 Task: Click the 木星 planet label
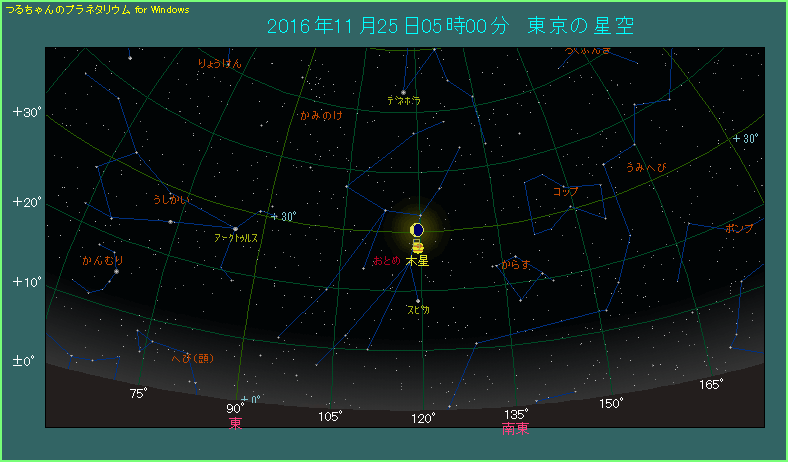[x=417, y=261]
